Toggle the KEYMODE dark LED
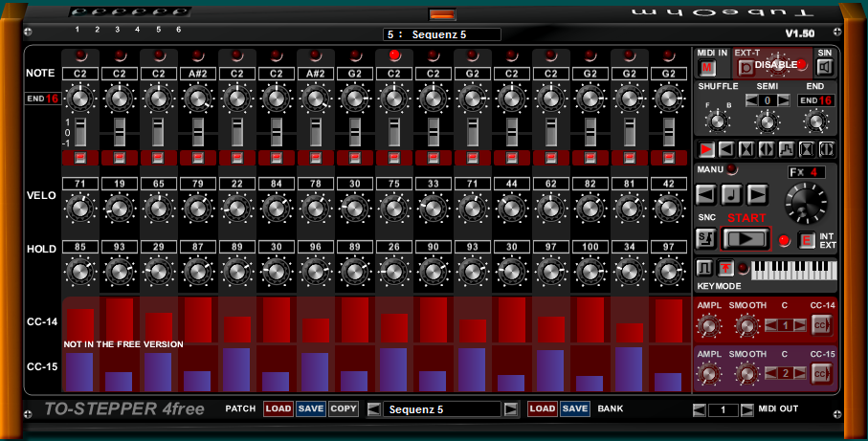The width and height of the screenshot is (868, 441). pos(743,269)
